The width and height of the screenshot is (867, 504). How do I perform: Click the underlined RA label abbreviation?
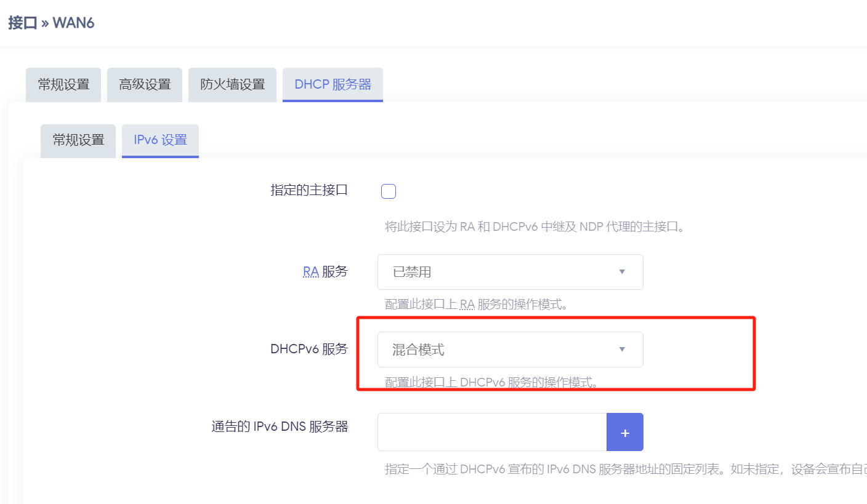pyautogui.click(x=310, y=271)
